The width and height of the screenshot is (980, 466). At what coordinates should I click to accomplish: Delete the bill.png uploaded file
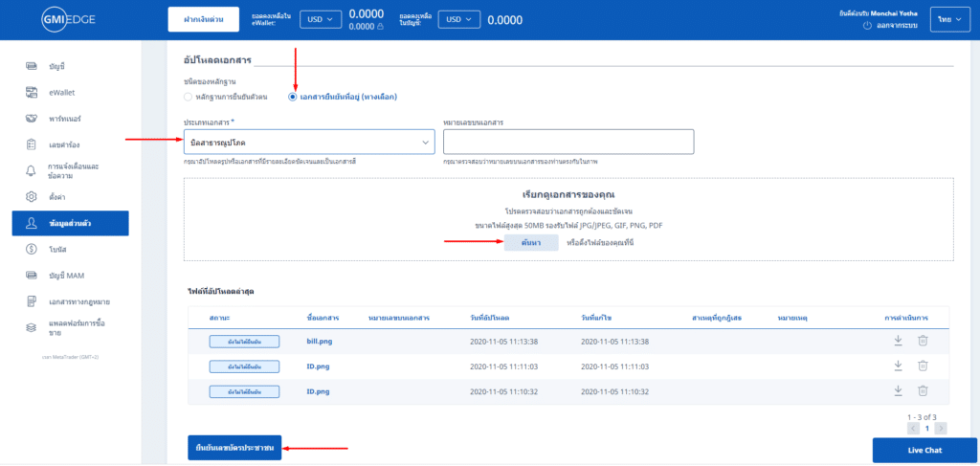tap(923, 340)
